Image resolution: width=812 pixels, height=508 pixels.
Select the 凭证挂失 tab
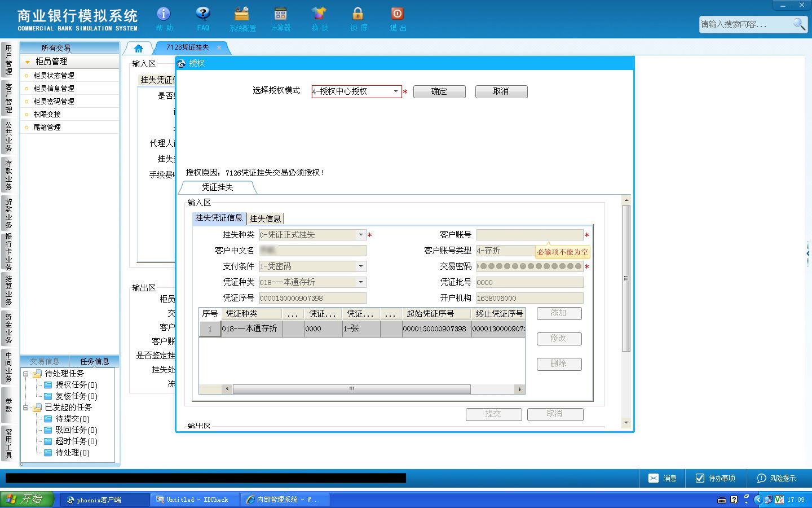click(218, 187)
